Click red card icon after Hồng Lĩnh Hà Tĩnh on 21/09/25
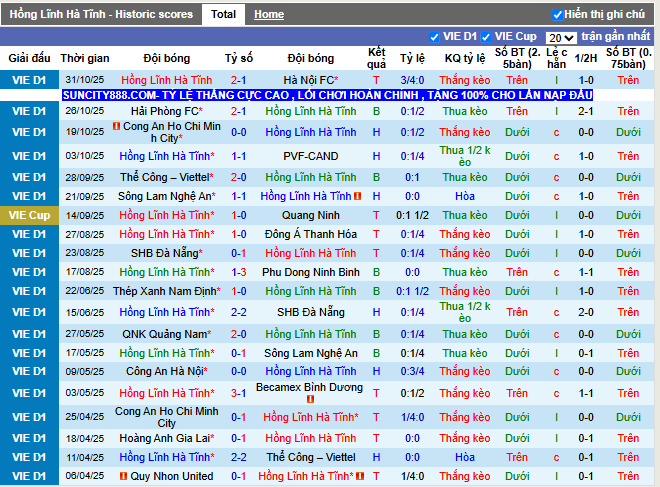Screen dimensions: 660x487 (x=358, y=196)
